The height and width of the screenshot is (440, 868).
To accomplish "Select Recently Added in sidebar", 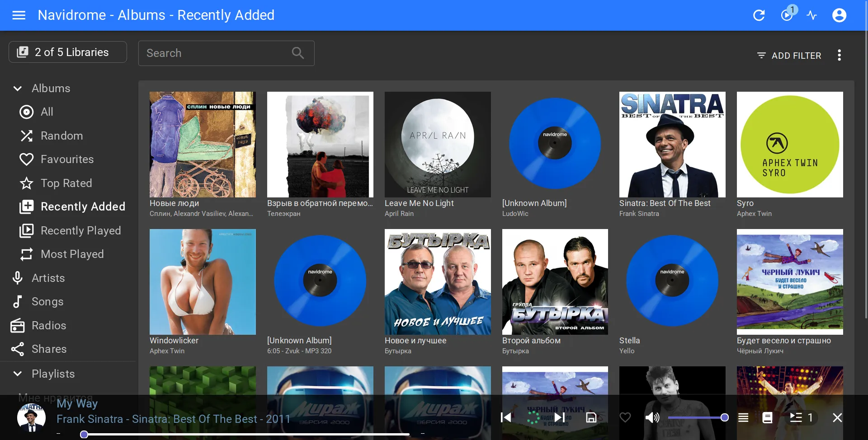I will click(x=68, y=207).
